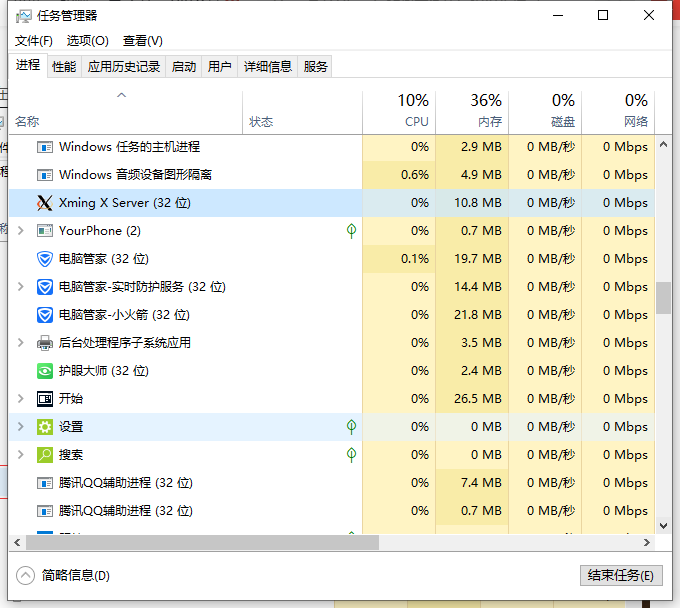This screenshot has width=680, height=608.
Task: Sort by the 内存 column header
Action: [x=472, y=113]
